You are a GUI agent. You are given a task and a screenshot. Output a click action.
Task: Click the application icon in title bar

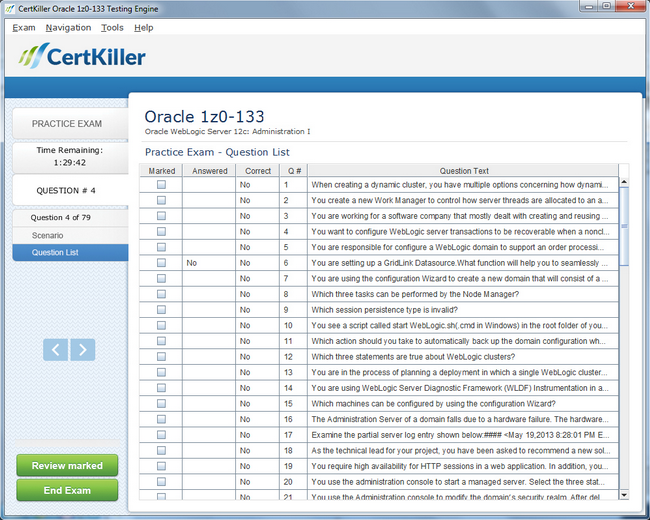pos(9,8)
